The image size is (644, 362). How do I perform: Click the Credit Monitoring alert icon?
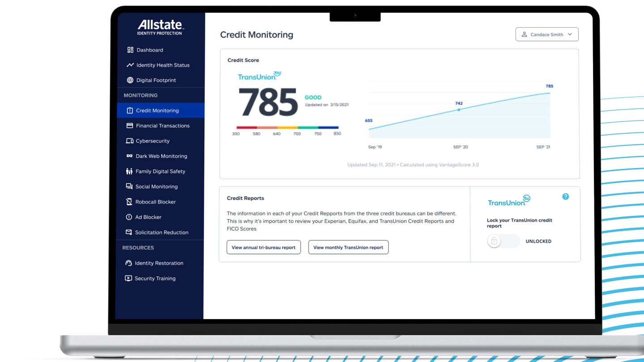[130, 110]
